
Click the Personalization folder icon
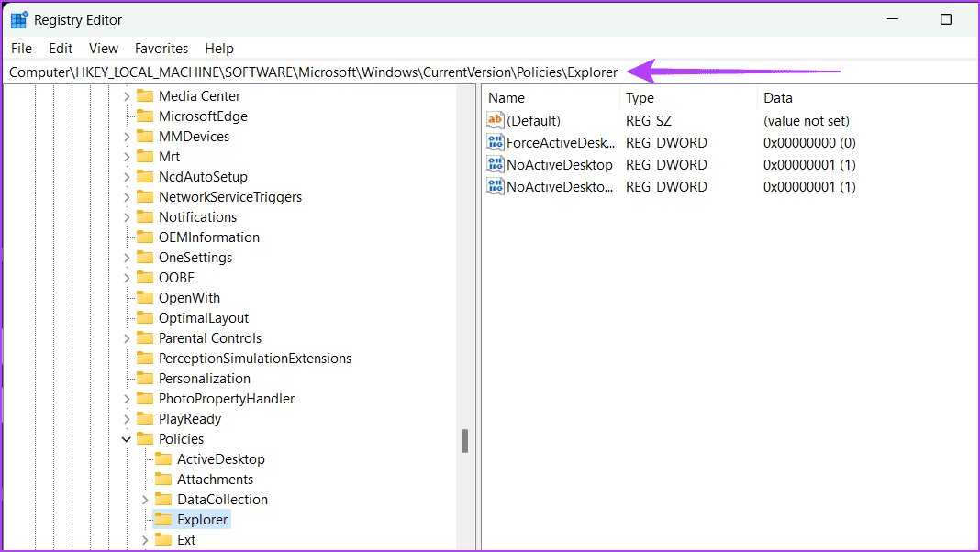tap(145, 379)
